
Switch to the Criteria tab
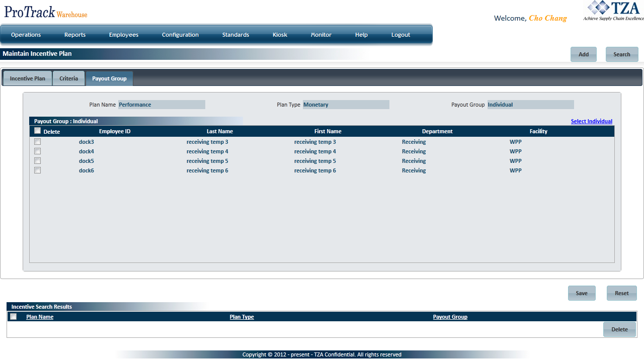[69, 78]
